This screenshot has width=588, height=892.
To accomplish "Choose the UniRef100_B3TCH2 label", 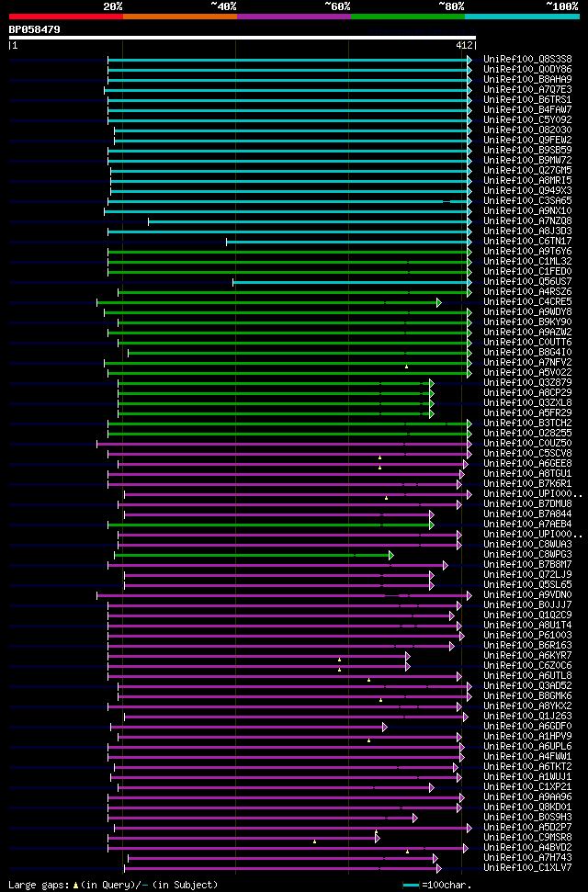I will [527, 423].
